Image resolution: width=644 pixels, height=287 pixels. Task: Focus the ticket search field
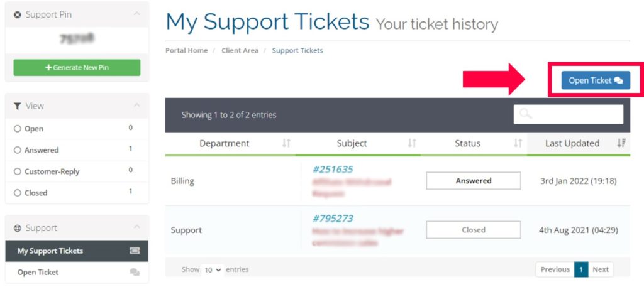tap(569, 114)
